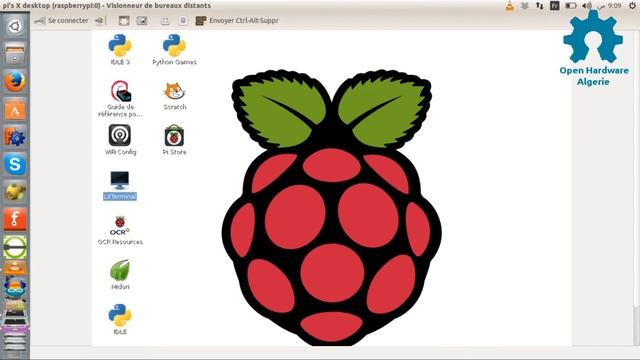The width and height of the screenshot is (640, 360).
Task: Open the sound volume indicator
Action: click(587, 6)
